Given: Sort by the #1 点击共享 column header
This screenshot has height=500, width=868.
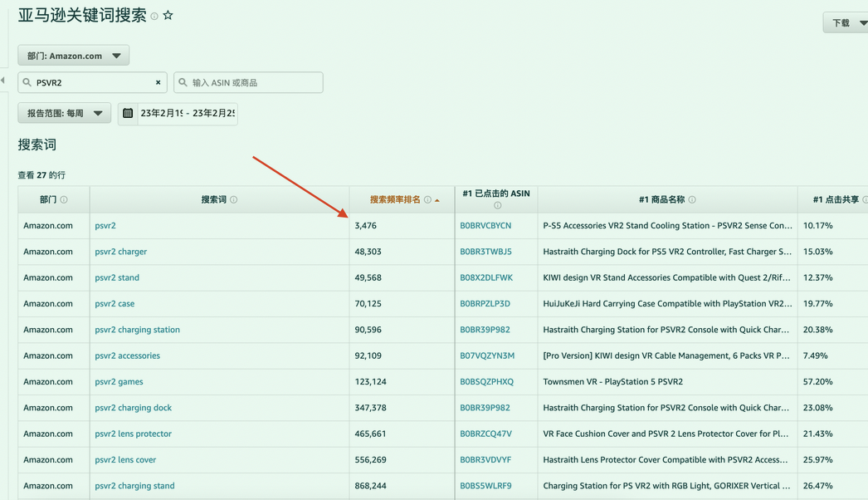Looking at the screenshot, I should tap(836, 199).
